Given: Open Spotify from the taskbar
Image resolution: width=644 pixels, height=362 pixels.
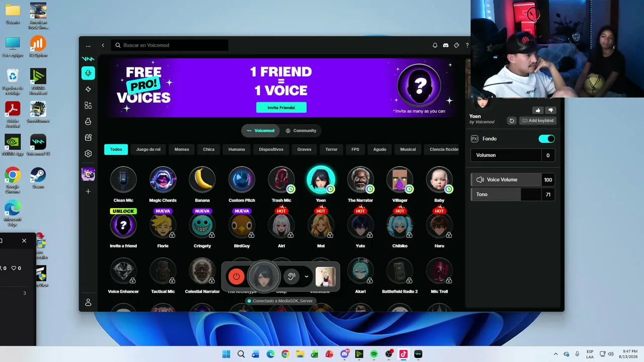Looking at the screenshot, I should (x=374, y=354).
